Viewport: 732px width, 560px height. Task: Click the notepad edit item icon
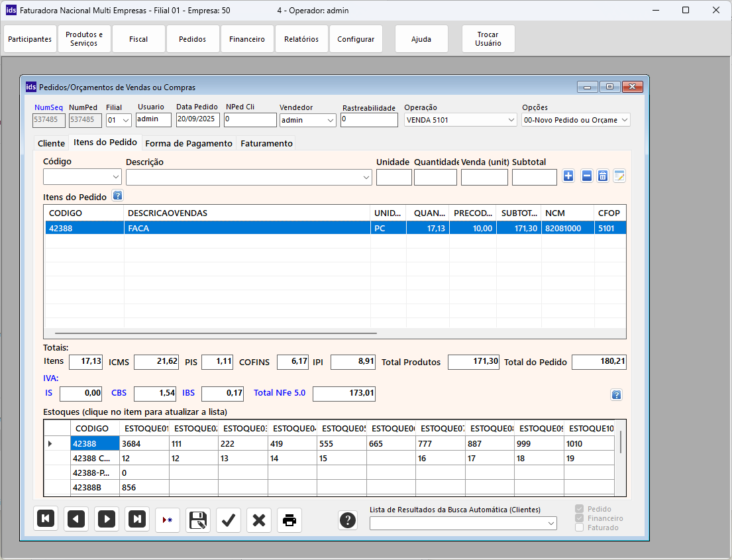click(x=619, y=176)
